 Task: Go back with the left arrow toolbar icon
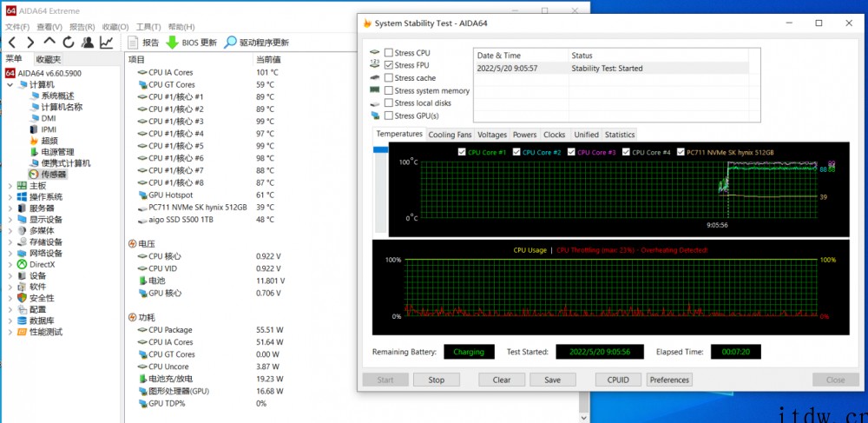[x=12, y=42]
